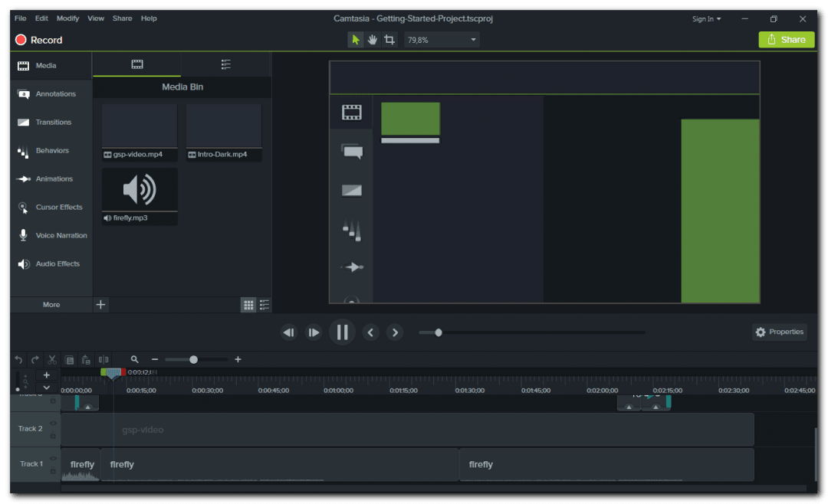The height and width of the screenshot is (504, 828).
Task: Toggle lock on Track 2
Action: [x=53, y=435]
